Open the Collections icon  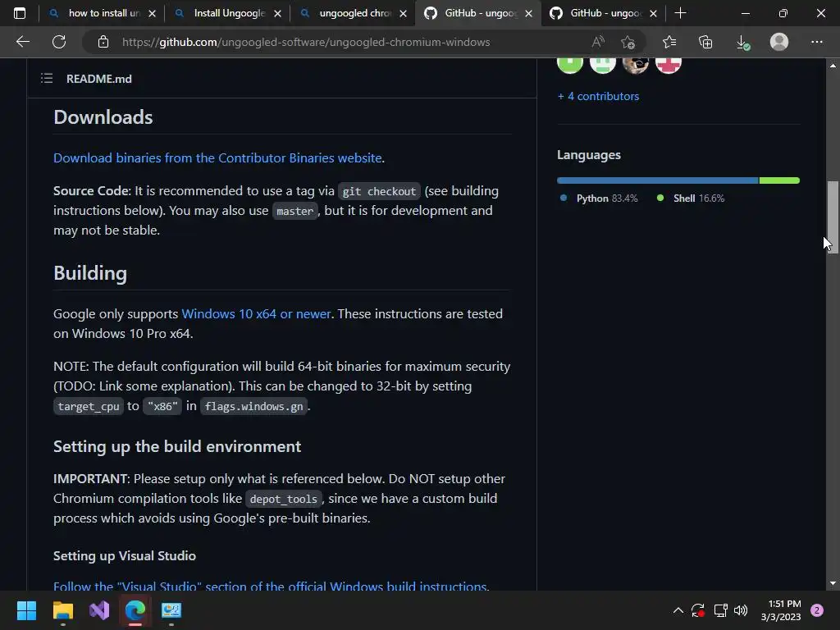(x=705, y=42)
